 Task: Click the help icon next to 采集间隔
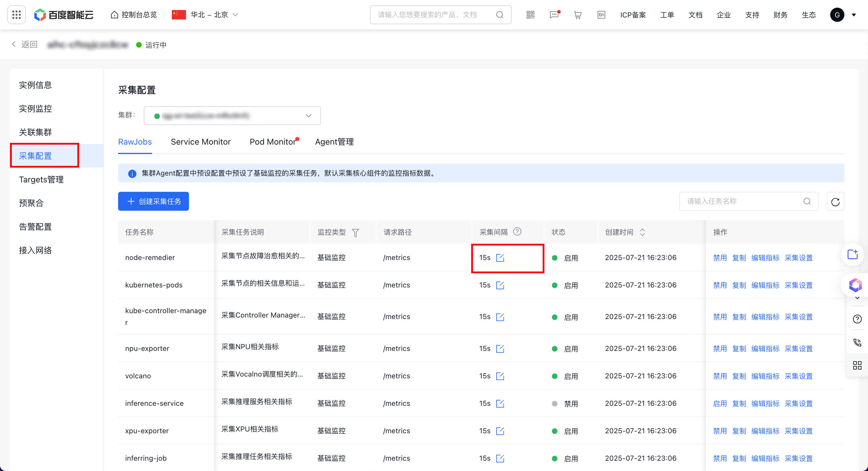tap(517, 232)
